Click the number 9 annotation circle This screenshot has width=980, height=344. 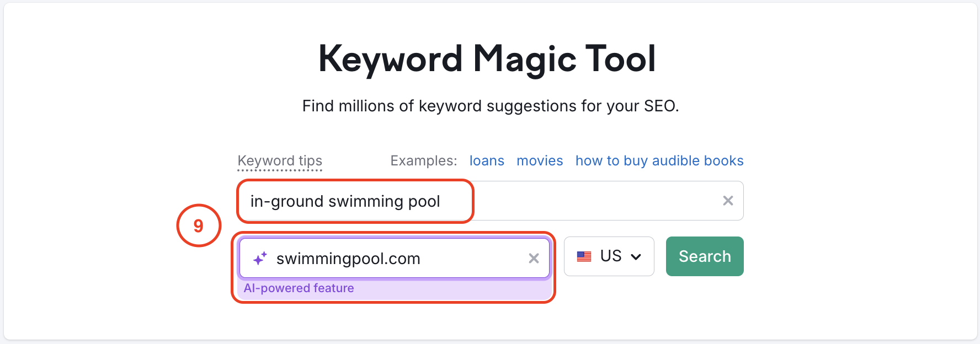tap(200, 225)
